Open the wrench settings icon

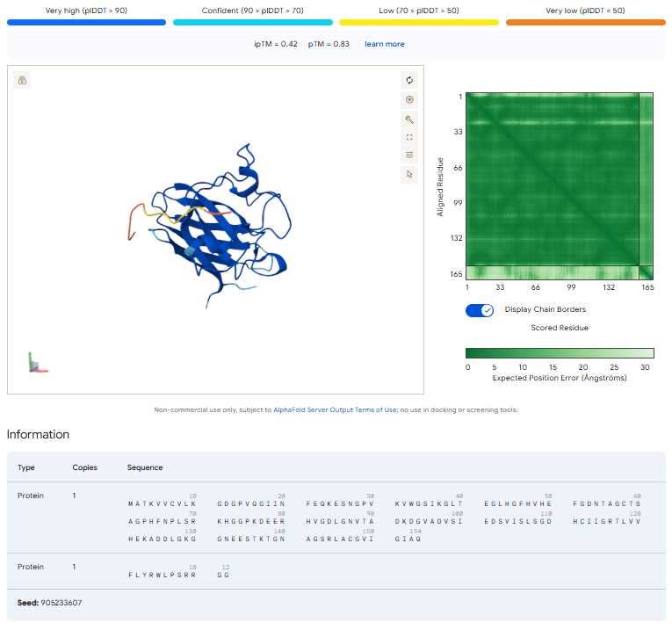(409, 119)
